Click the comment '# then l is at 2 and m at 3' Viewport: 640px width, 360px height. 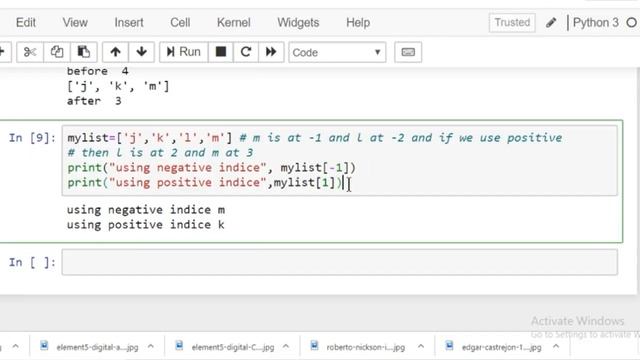point(160,153)
